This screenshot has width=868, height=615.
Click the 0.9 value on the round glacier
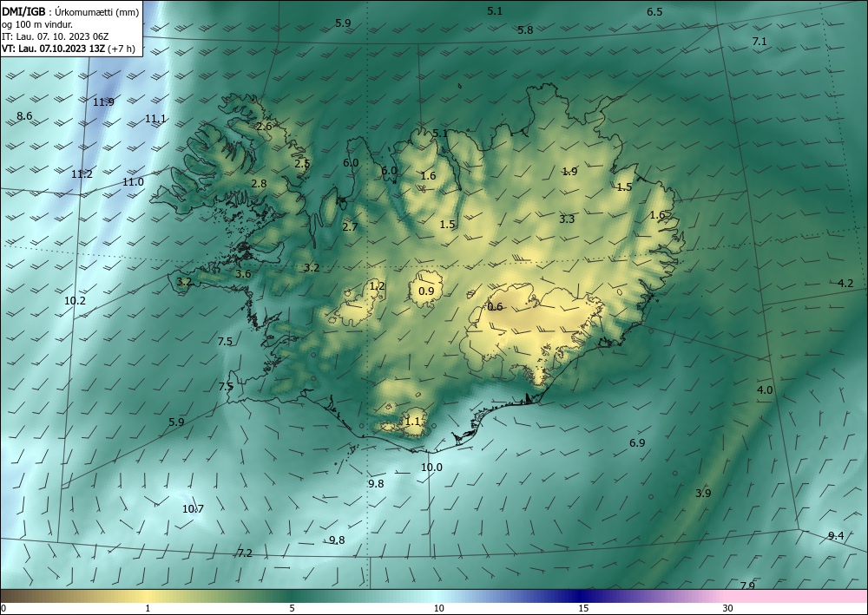(x=426, y=291)
